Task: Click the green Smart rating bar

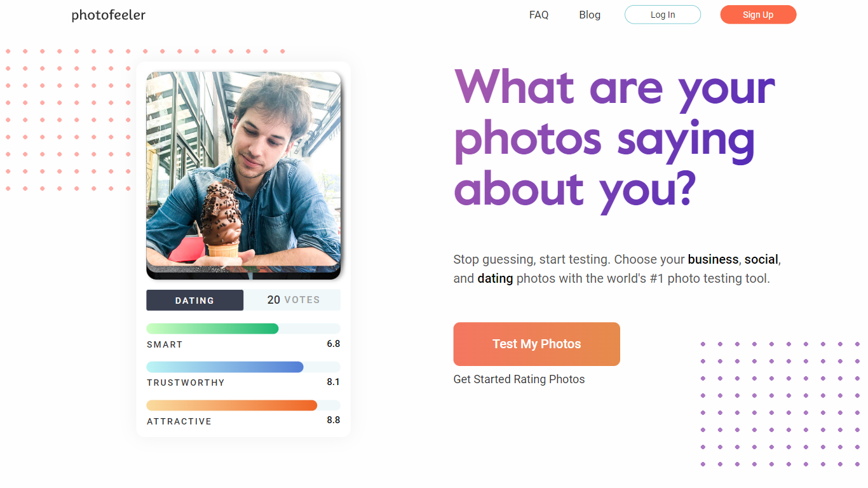Action: click(x=212, y=329)
